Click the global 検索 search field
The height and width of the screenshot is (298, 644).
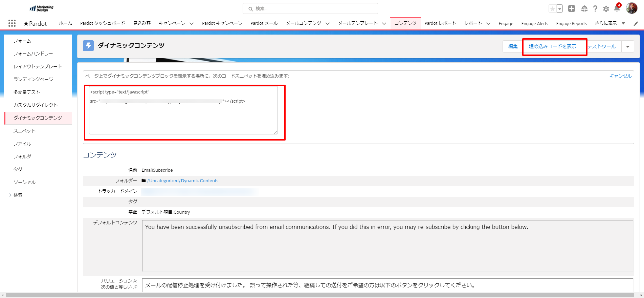[310, 9]
